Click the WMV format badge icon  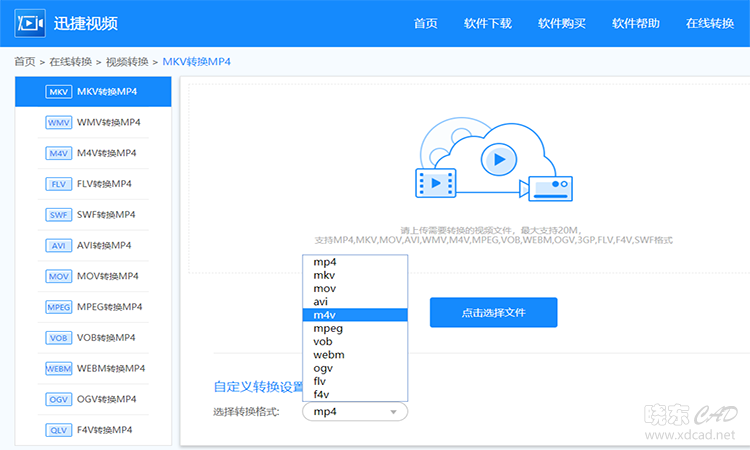pos(58,122)
